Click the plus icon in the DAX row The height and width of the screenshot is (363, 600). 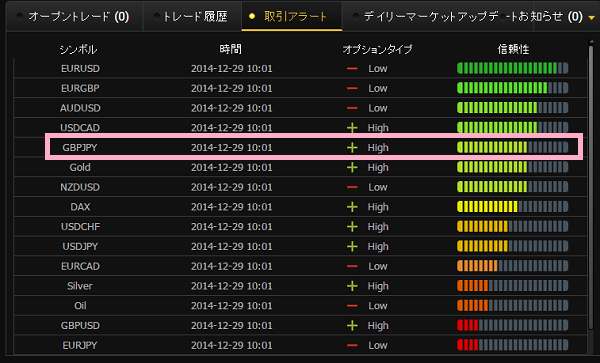(x=352, y=207)
